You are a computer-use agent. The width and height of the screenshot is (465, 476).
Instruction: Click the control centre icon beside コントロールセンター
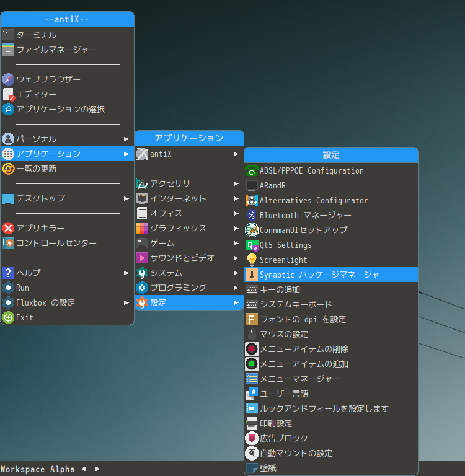[8, 243]
